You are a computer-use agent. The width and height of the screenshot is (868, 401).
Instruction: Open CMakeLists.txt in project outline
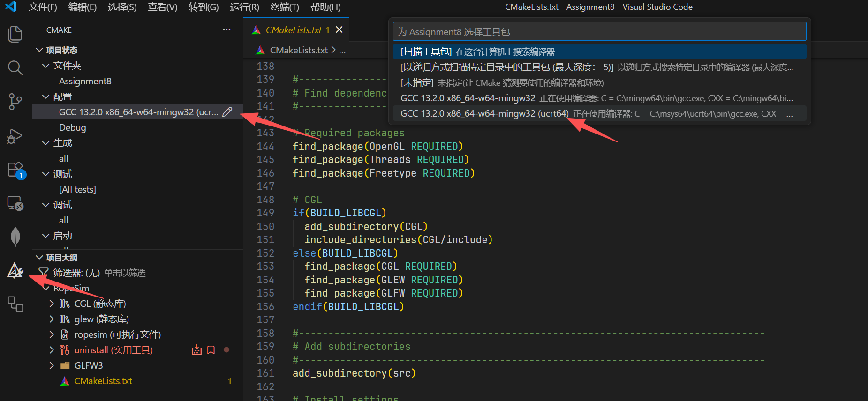click(x=103, y=381)
